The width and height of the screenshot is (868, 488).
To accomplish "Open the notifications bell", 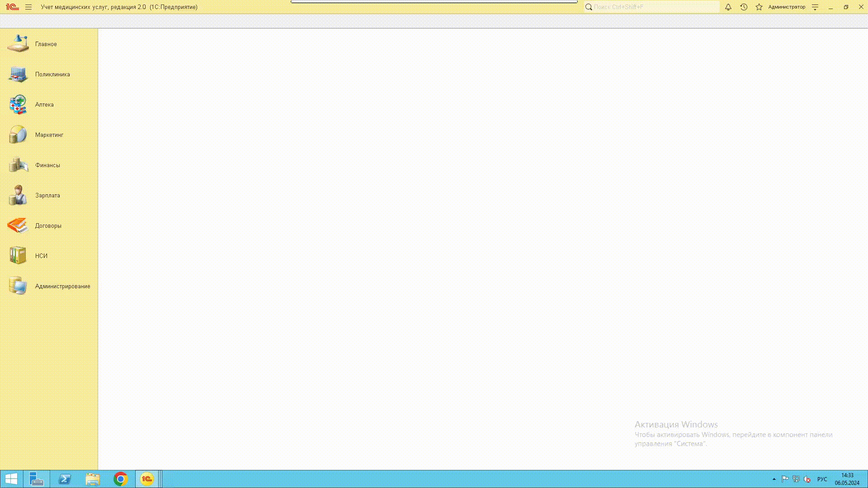I will click(728, 7).
